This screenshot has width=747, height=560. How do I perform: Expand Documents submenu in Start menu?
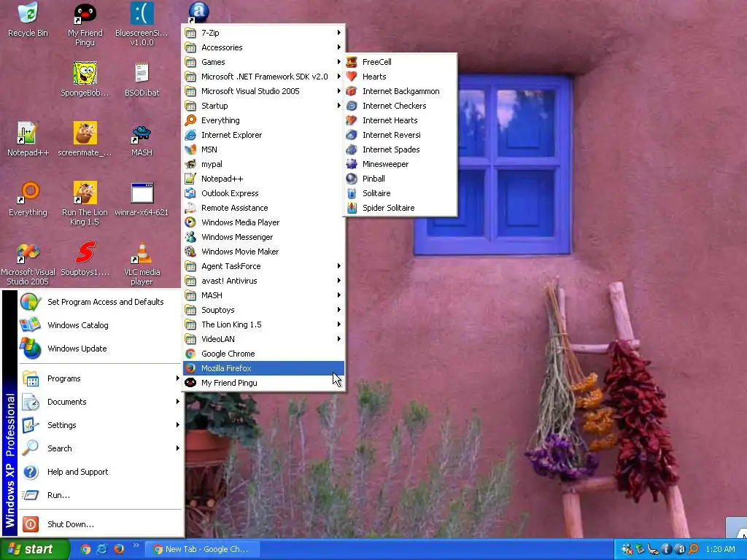click(101, 402)
